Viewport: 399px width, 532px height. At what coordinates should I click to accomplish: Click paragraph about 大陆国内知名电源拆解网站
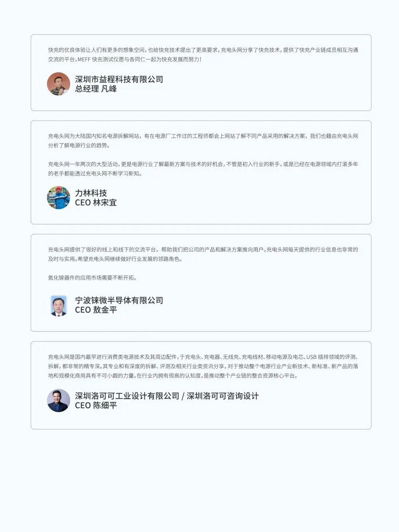coord(203,140)
